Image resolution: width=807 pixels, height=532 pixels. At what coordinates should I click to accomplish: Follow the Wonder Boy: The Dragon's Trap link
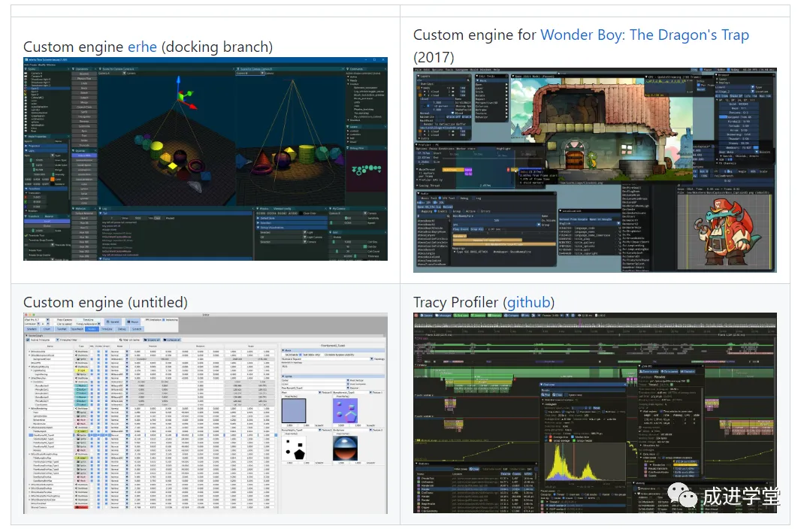(x=645, y=35)
